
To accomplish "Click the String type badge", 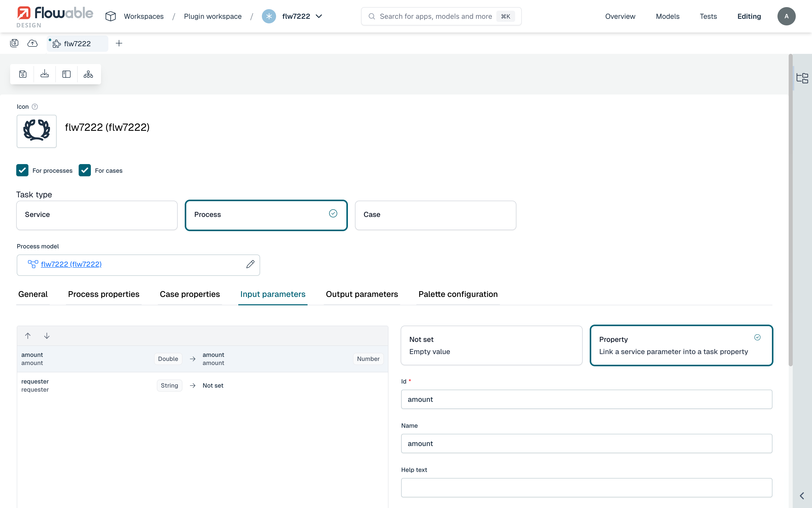I will click(170, 385).
